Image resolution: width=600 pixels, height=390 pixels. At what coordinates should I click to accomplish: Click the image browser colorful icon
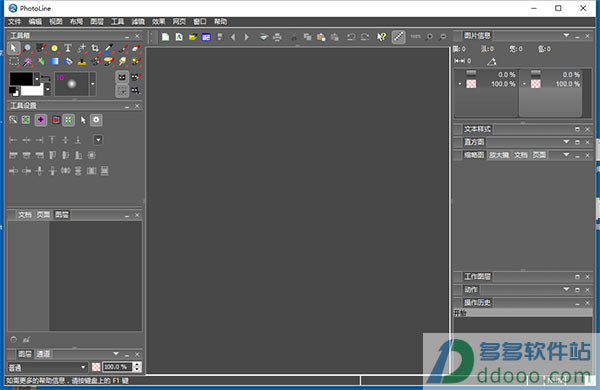pyautogui.click(x=206, y=37)
